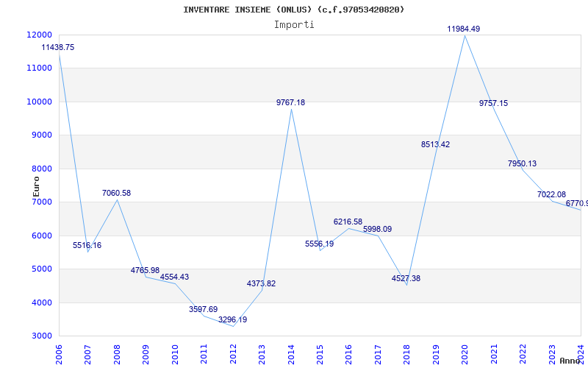This screenshot has width=588, height=368.
Task: Click the 2018 year label
Action: [407, 354]
